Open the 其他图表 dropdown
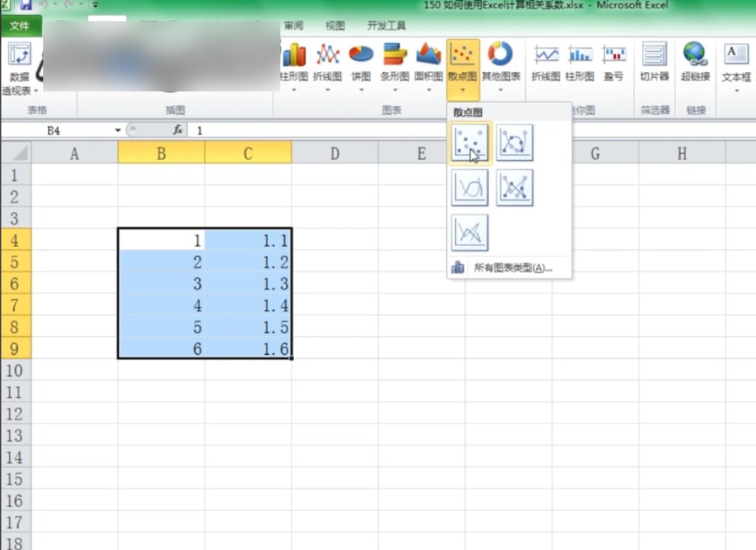756x550 pixels. tap(500, 89)
